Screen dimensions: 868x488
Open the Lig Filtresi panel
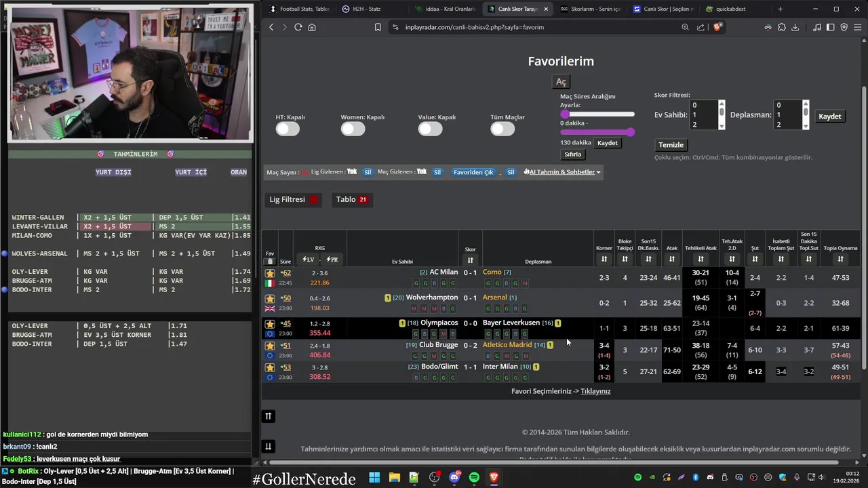pos(294,199)
